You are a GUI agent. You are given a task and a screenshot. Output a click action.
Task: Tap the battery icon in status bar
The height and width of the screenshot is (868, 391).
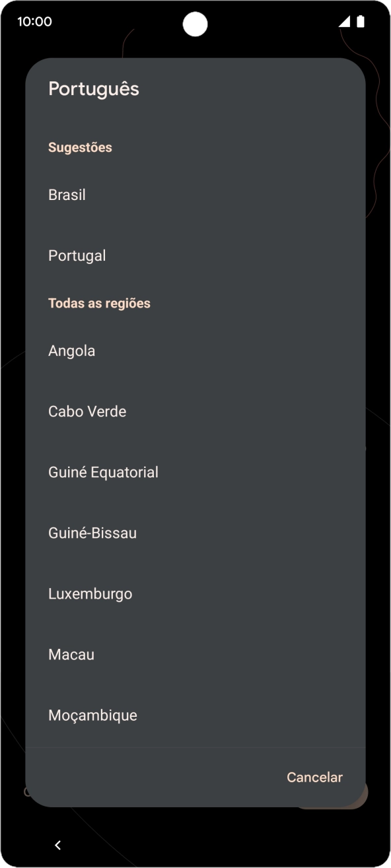[x=360, y=21]
